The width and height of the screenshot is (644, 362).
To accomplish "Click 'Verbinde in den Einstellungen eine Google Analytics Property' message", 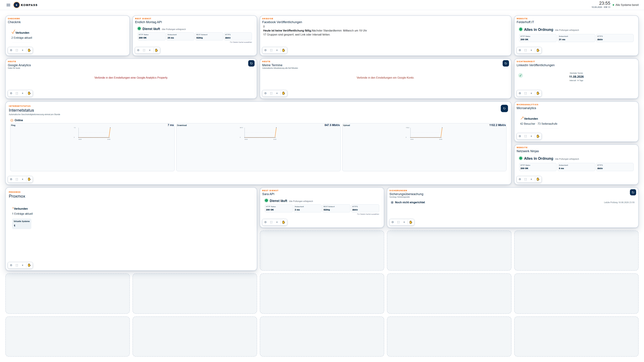I will point(131,78).
